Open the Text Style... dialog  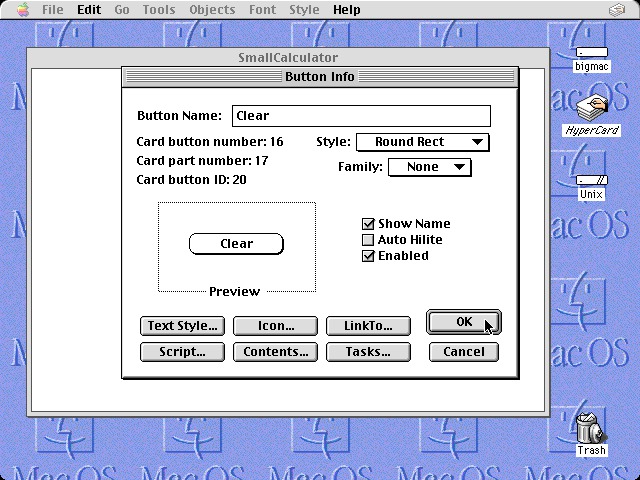(182, 326)
